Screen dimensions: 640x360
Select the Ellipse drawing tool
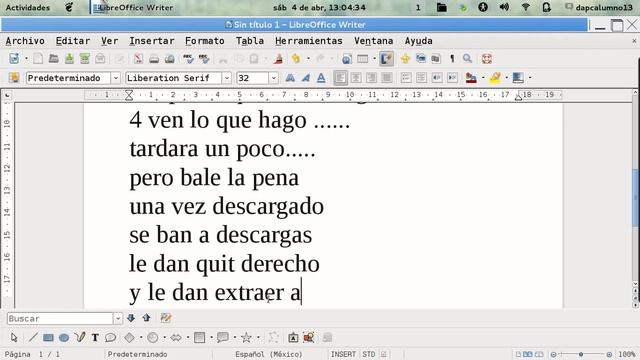64,338
